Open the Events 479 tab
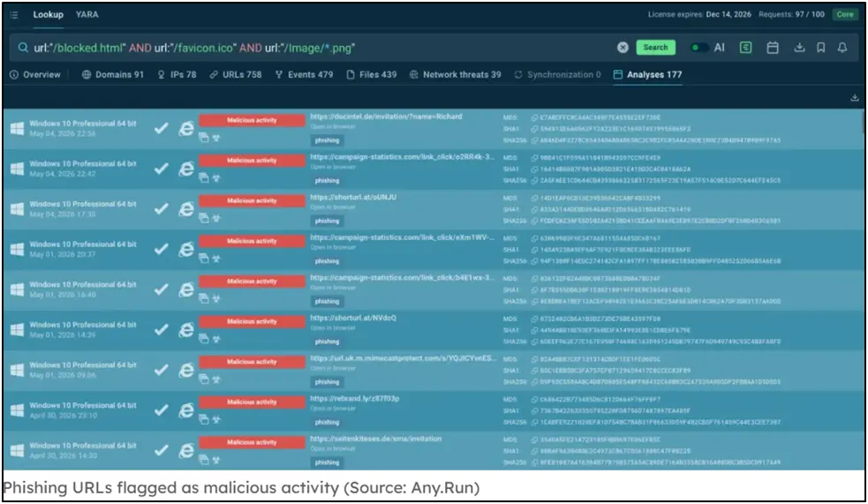 (x=305, y=75)
